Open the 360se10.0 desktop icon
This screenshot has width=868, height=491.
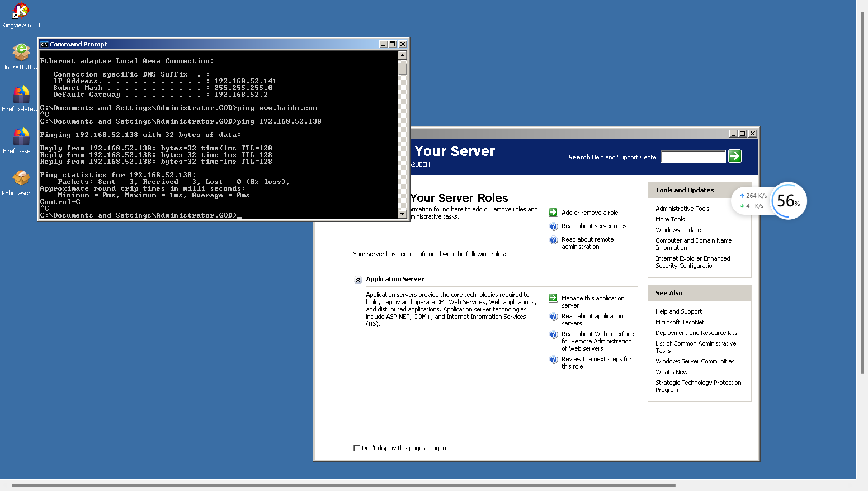21,56
